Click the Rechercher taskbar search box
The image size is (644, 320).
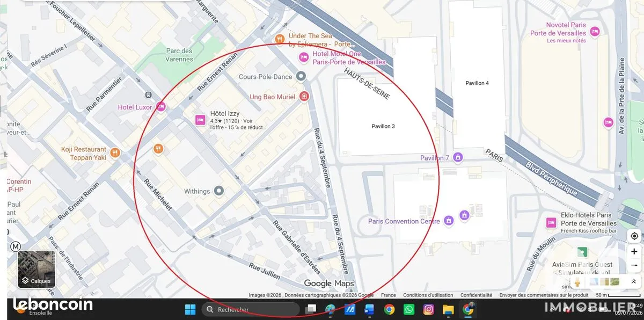tap(250, 309)
